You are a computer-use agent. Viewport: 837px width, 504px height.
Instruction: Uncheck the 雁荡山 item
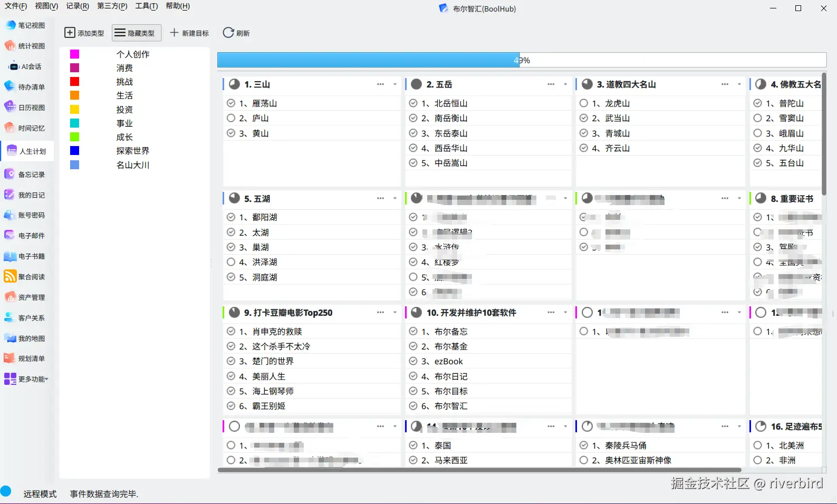[x=231, y=103]
